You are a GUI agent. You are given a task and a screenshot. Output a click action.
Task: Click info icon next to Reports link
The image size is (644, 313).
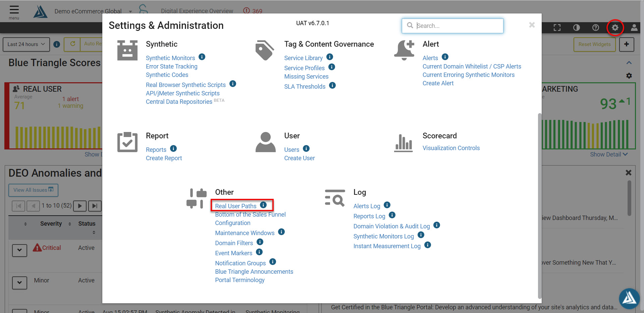tap(173, 148)
